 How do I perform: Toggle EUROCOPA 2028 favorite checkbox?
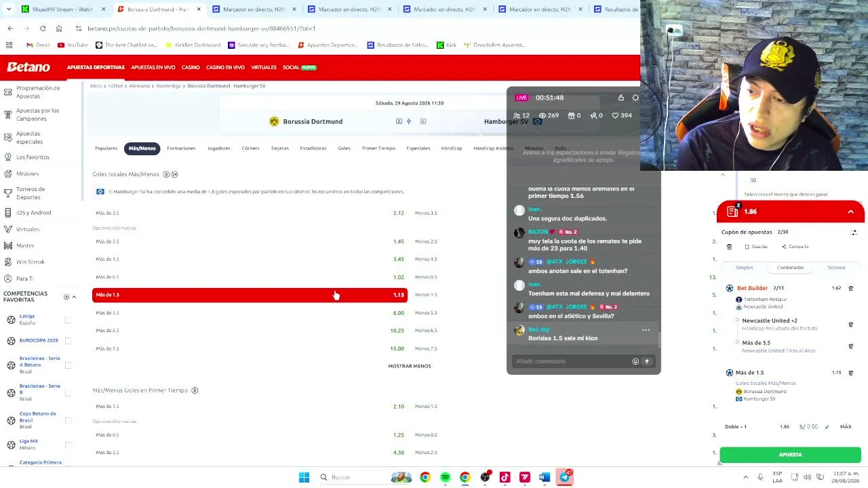(x=68, y=340)
